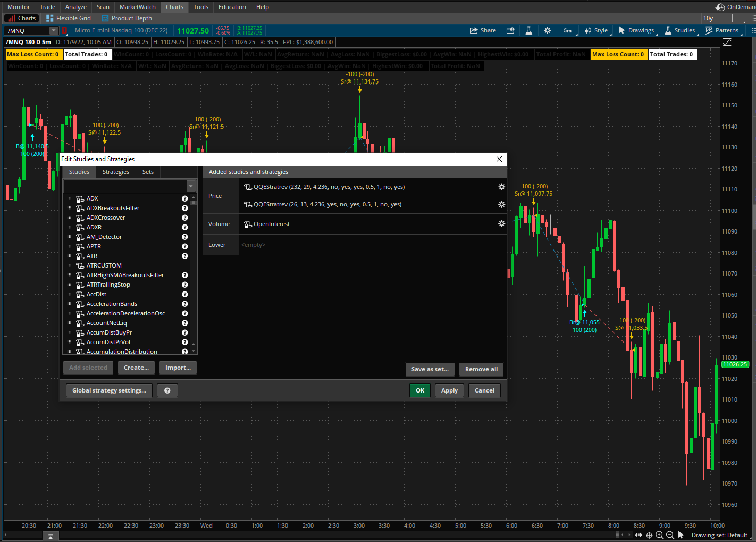Open the Patterns menu
The height and width of the screenshot is (542, 756).
pyautogui.click(x=721, y=30)
